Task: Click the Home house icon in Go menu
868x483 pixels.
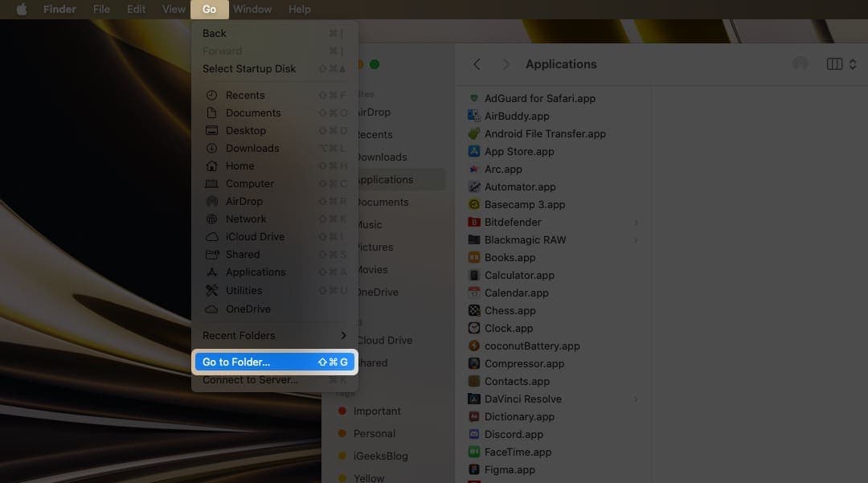Action: 211,166
